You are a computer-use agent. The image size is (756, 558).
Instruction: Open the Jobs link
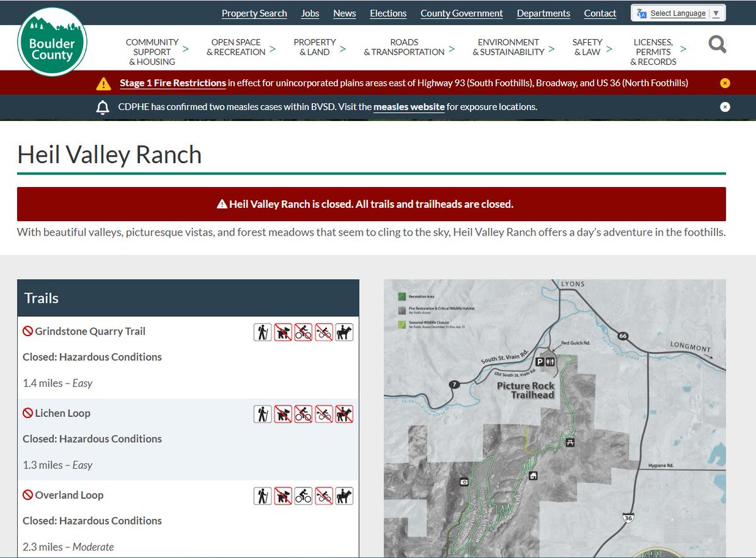[x=310, y=13]
